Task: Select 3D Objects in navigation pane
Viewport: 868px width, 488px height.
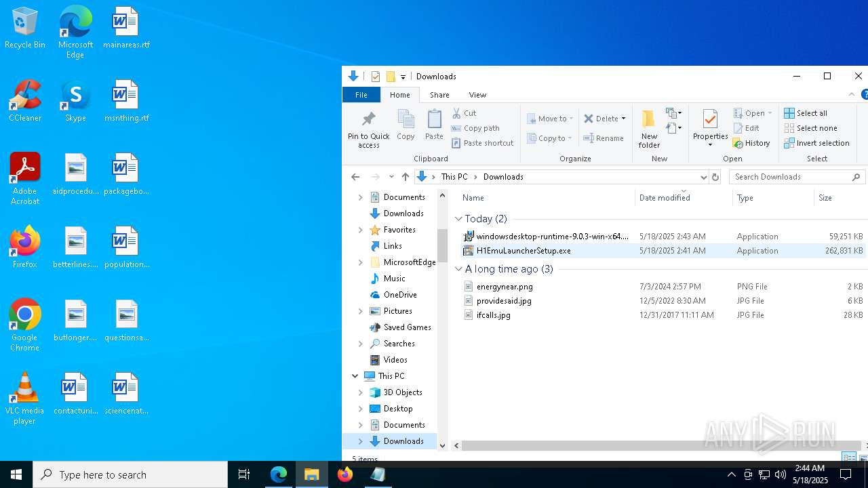Action: [403, 392]
